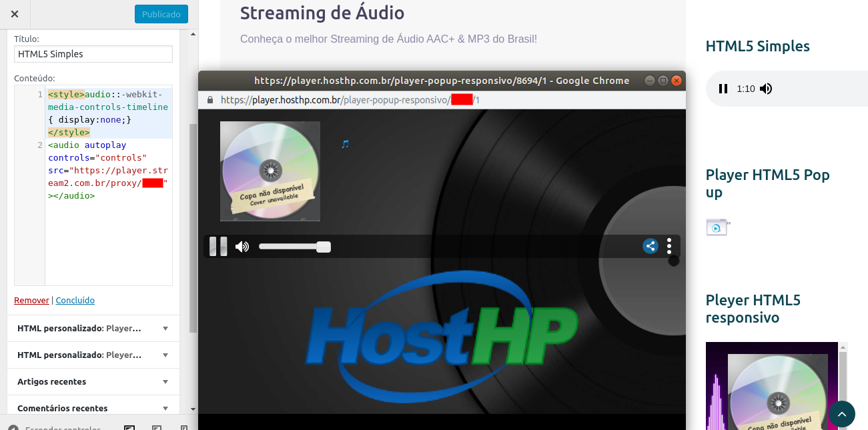
Task: Click the Remover link below the code editor
Action: tap(31, 300)
